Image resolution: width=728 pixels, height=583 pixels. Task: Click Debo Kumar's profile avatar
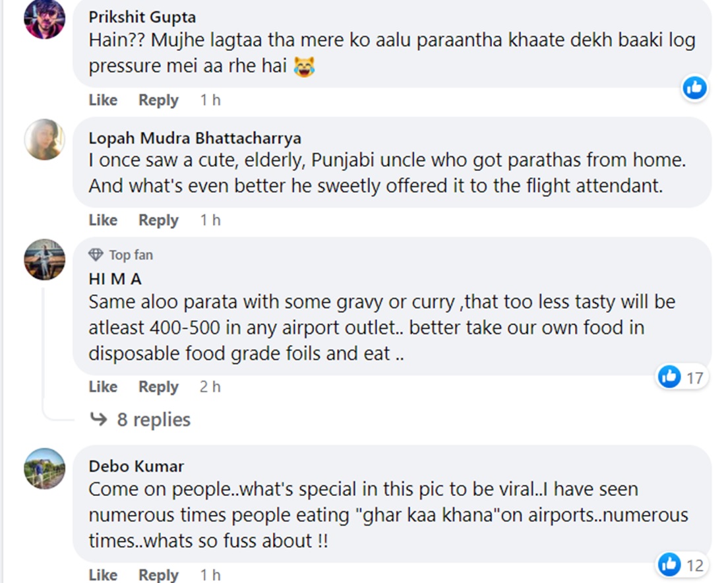point(44,468)
